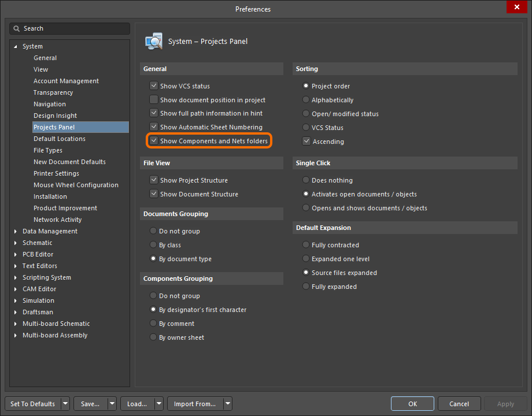Click the Cancel button
Viewport: 532px width, 416px height.
[459, 404]
